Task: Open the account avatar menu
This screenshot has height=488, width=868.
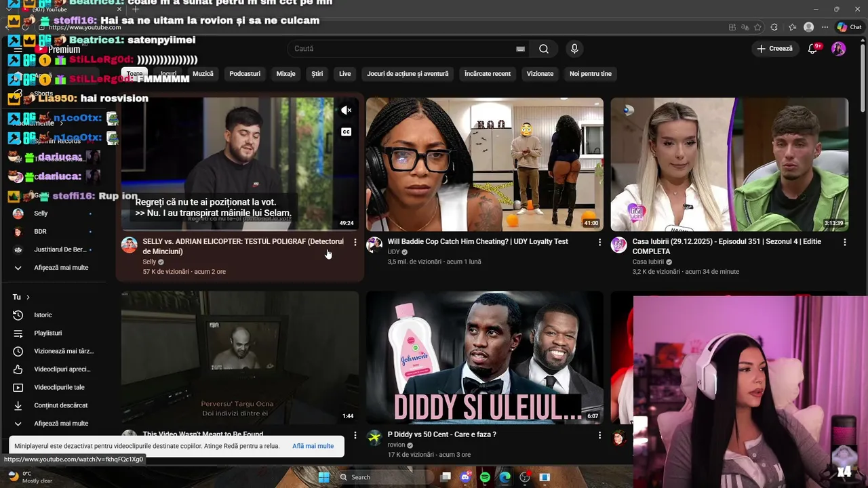Action: point(839,49)
